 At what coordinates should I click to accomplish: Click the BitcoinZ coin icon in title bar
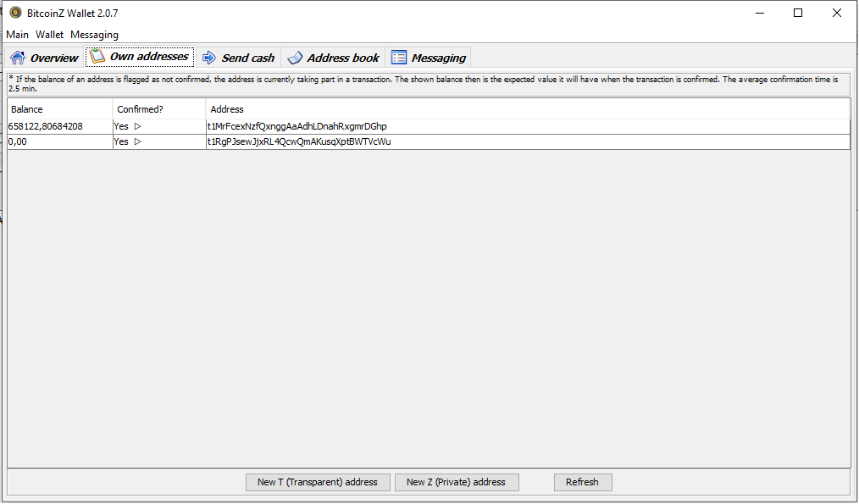pos(15,13)
